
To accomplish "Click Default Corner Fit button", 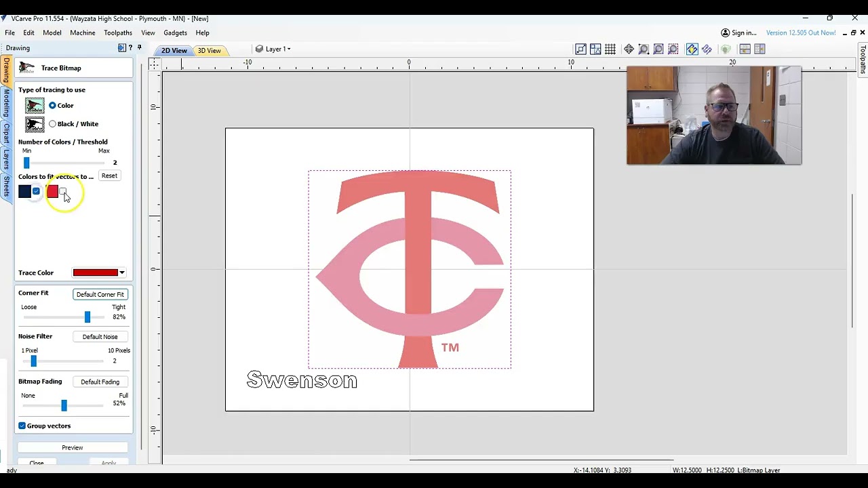I will tap(100, 294).
